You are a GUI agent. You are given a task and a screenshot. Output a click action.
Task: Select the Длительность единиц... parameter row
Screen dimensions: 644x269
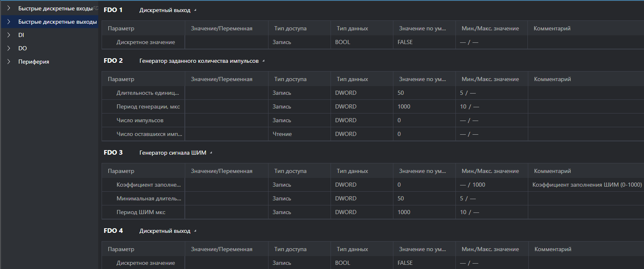click(373, 93)
